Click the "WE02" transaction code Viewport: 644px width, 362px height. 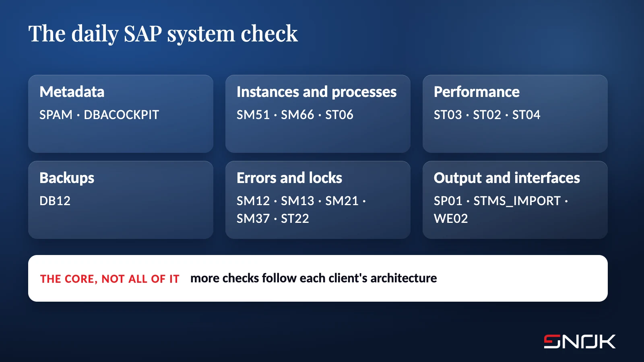(451, 218)
